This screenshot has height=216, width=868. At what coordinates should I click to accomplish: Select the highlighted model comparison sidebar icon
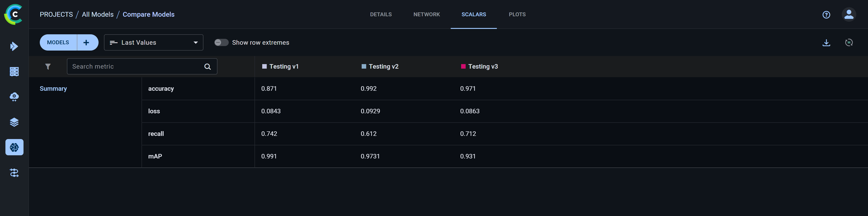click(14, 147)
